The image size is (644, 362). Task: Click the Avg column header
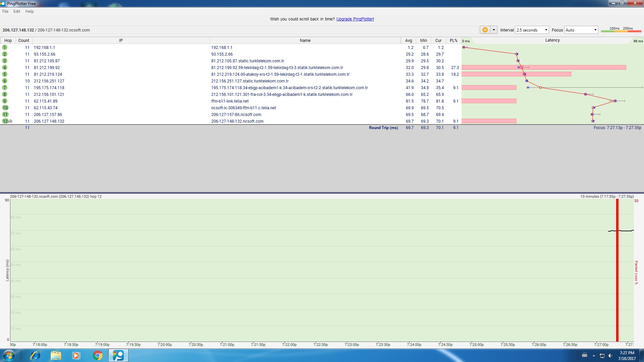tap(409, 41)
